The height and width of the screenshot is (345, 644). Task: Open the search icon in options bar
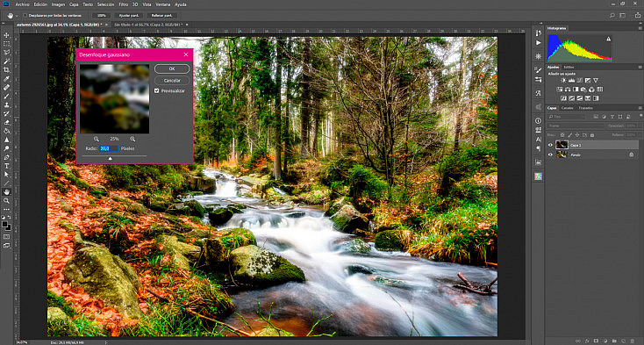(x=612, y=16)
